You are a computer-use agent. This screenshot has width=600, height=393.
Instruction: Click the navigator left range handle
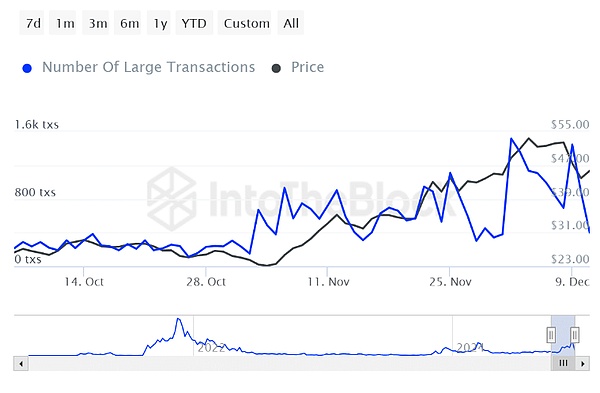point(551,335)
